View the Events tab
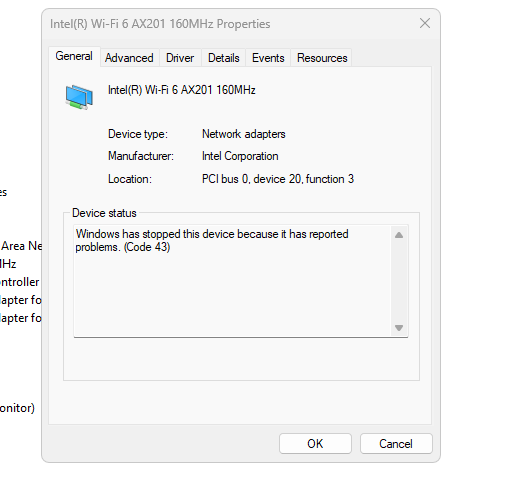The width and height of the screenshot is (511, 492). (268, 58)
